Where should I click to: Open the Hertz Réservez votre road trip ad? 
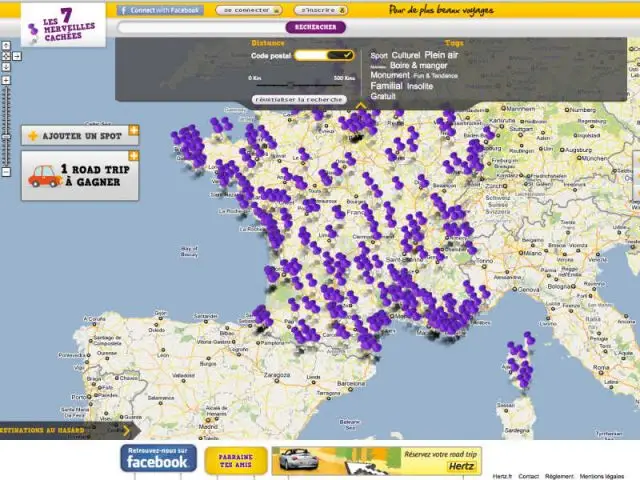click(x=376, y=461)
